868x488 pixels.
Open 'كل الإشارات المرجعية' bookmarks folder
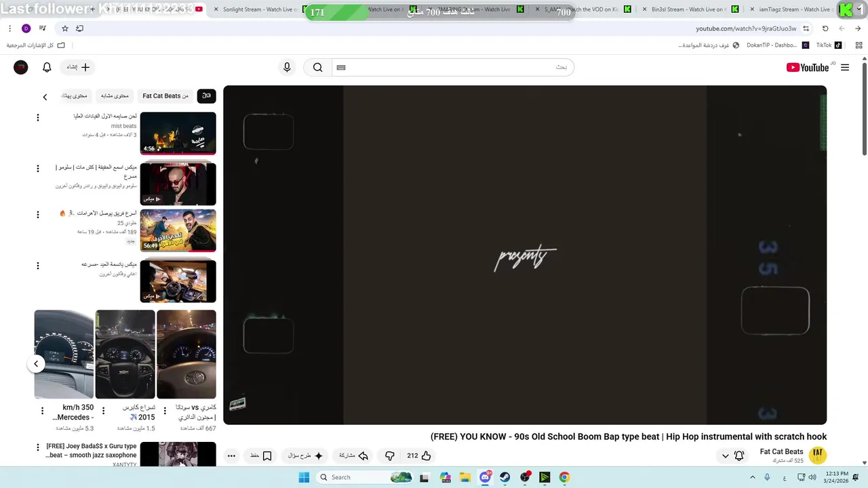(35, 45)
